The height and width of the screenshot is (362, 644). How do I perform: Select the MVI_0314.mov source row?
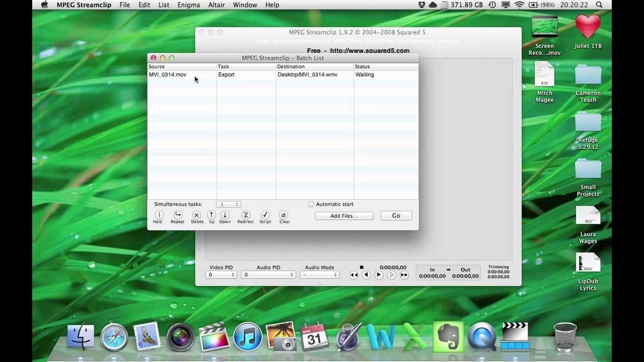[x=283, y=74]
